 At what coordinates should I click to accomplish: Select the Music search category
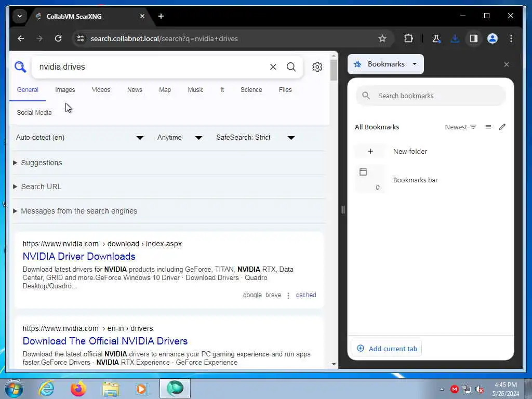(195, 90)
